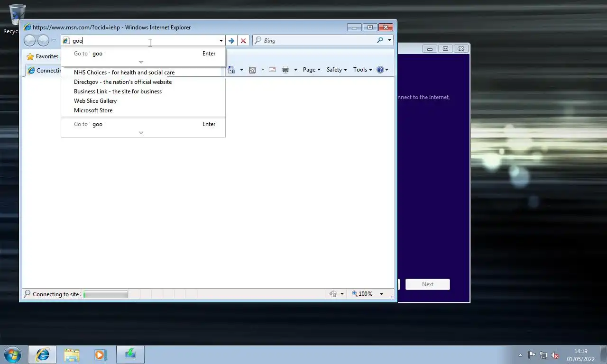The image size is (607, 364).
Task: Open the search provider dropdown arrow
Action: coord(389,41)
